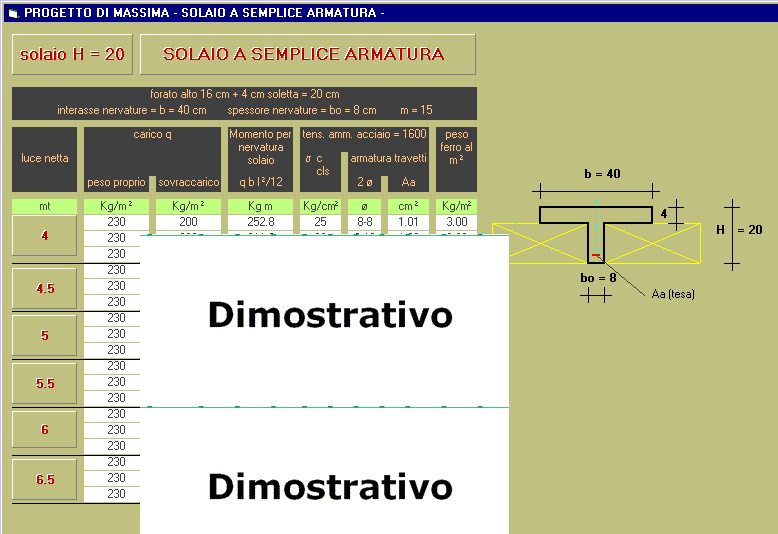Image resolution: width=778 pixels, height=534 pixels.
Task: Click the 'mt' unit cell
Action: click(x=45, y=206)
